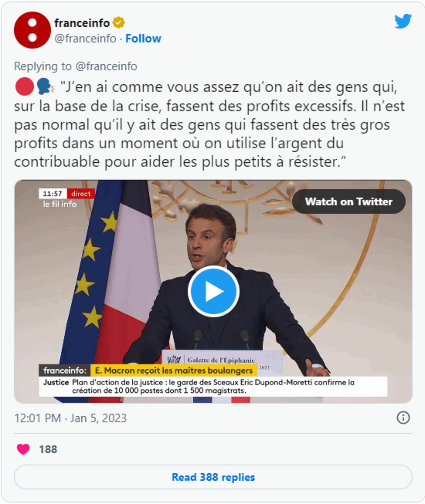
Task: Click the Macron reçoit les maîtres boulangers banner
Action: click(174, 370)
